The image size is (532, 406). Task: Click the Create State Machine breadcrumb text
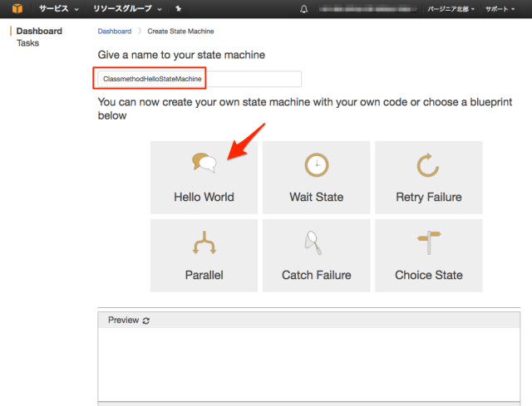180,32
